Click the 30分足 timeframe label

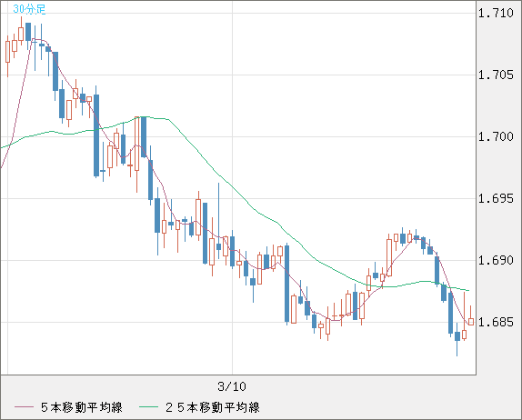coord(29,9)
